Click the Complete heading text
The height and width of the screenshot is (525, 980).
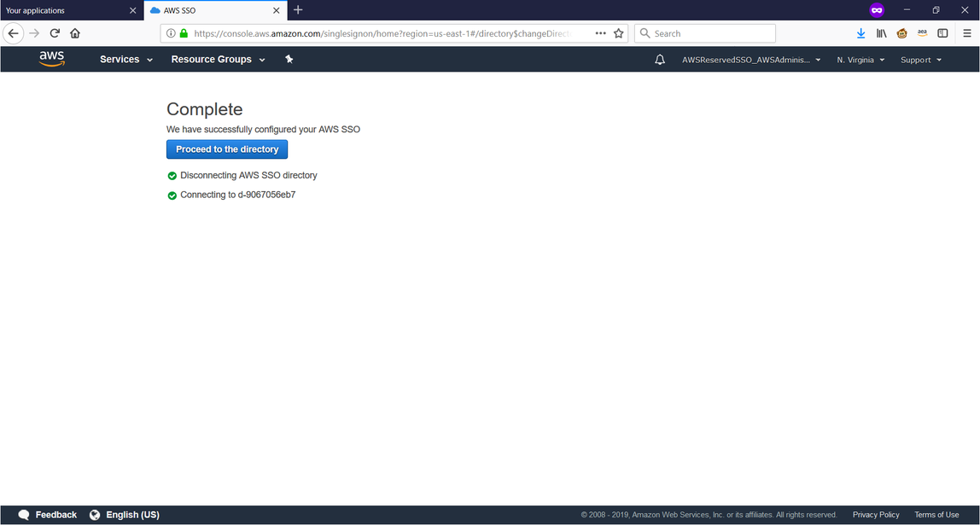(204, 109)
